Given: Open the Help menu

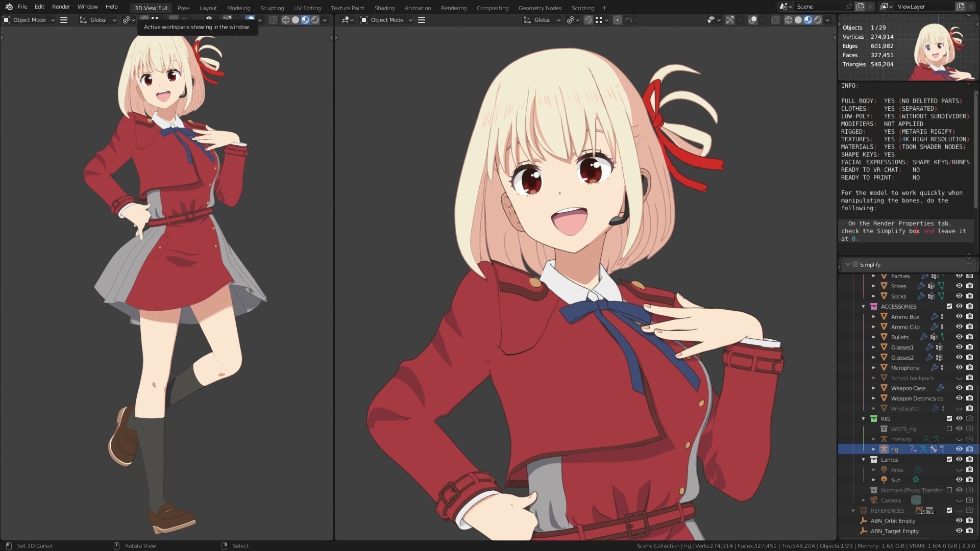Looking at the screenshot, I should (111, 7).
